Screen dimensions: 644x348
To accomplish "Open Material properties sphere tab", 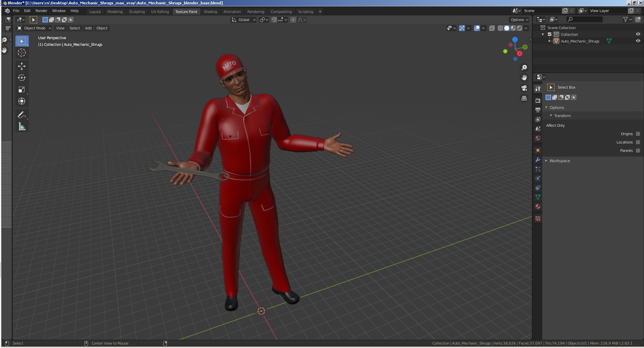I will 538,206.
